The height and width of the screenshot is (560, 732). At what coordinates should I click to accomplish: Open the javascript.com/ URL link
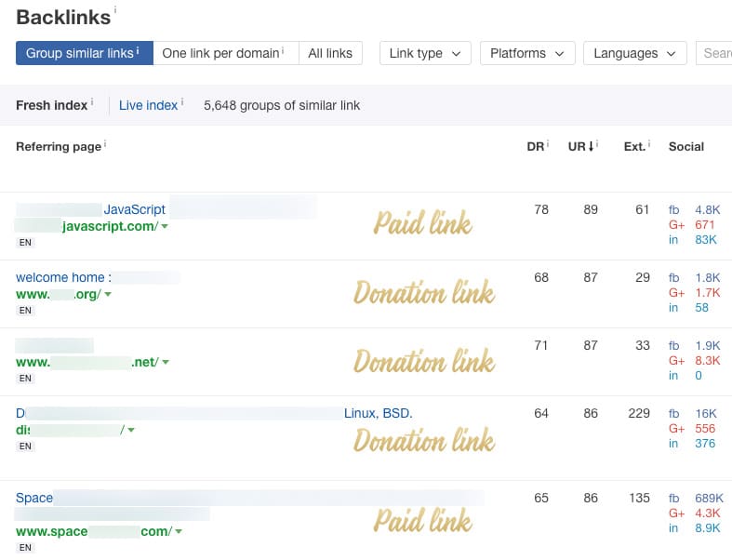(110, 227)
